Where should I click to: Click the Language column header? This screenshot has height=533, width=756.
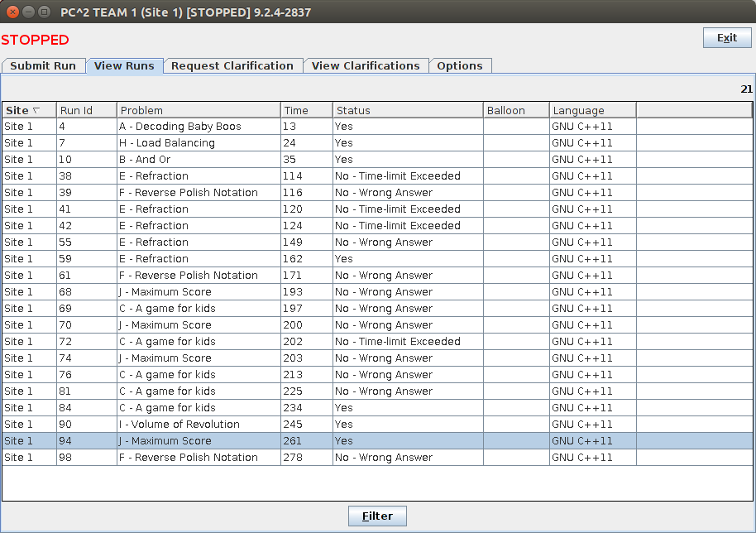tap(592, 110)
